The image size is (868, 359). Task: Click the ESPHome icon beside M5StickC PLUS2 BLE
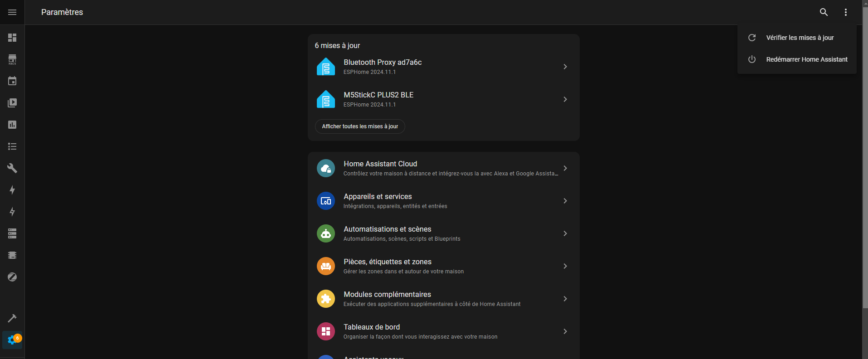(326, 99)
